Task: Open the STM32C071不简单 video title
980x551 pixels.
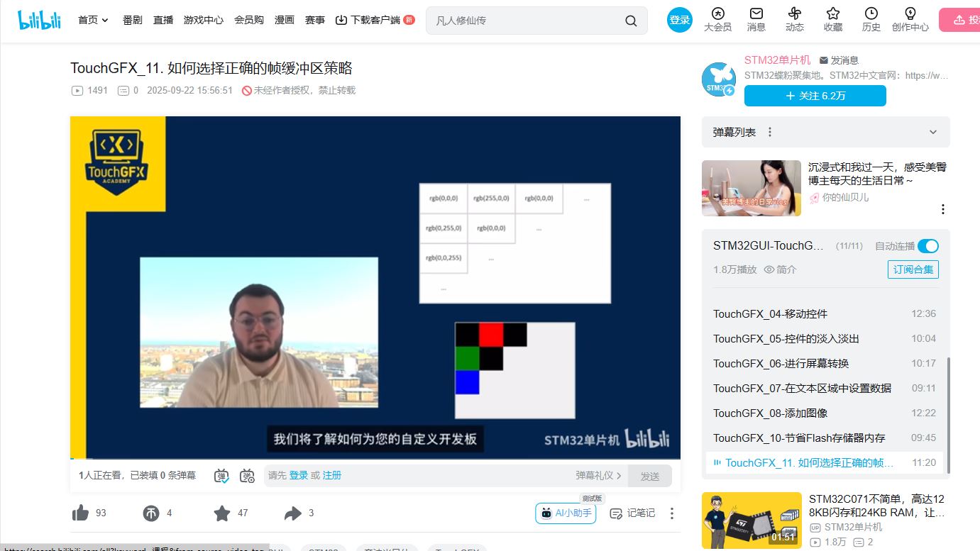Action: [x=877, y=506]
